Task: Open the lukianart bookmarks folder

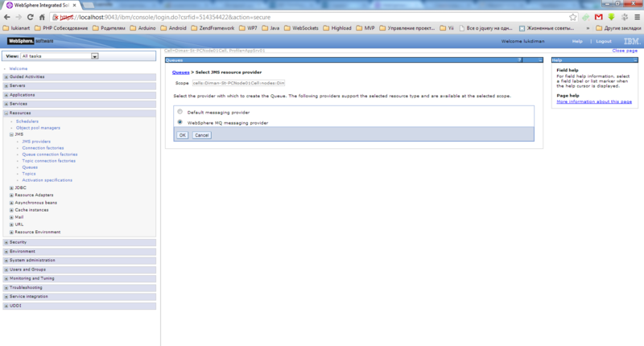Action: 16,28
